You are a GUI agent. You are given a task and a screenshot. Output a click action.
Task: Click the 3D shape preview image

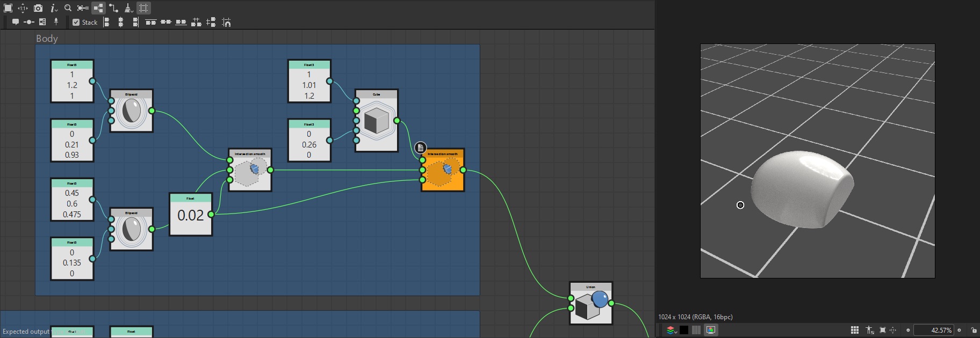click(817, 161)
